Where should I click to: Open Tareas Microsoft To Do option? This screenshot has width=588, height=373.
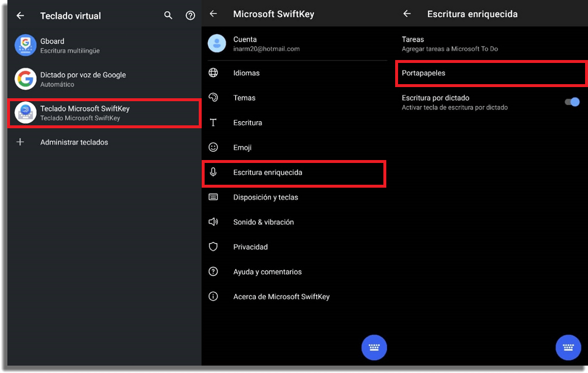[490, 44]
